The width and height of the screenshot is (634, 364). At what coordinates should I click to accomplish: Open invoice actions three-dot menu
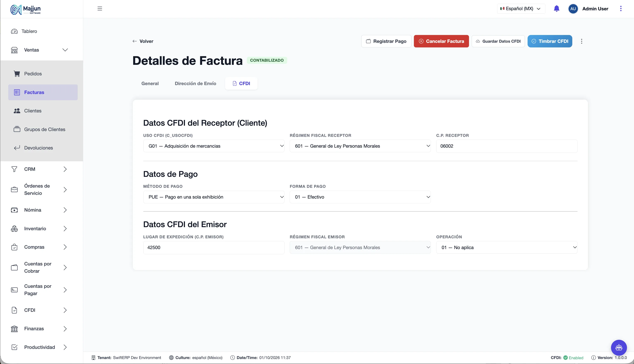point(581,41)
